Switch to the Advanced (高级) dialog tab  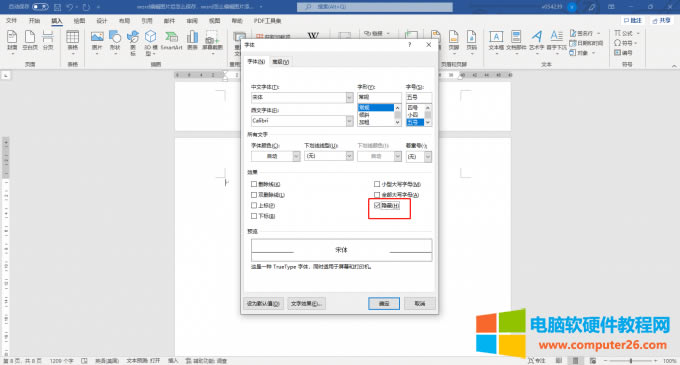(x=281, y=62)
